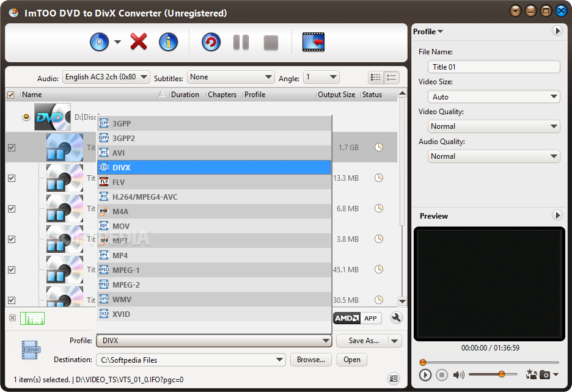
Task: Click the Browse... button
Action: [311, 360]
